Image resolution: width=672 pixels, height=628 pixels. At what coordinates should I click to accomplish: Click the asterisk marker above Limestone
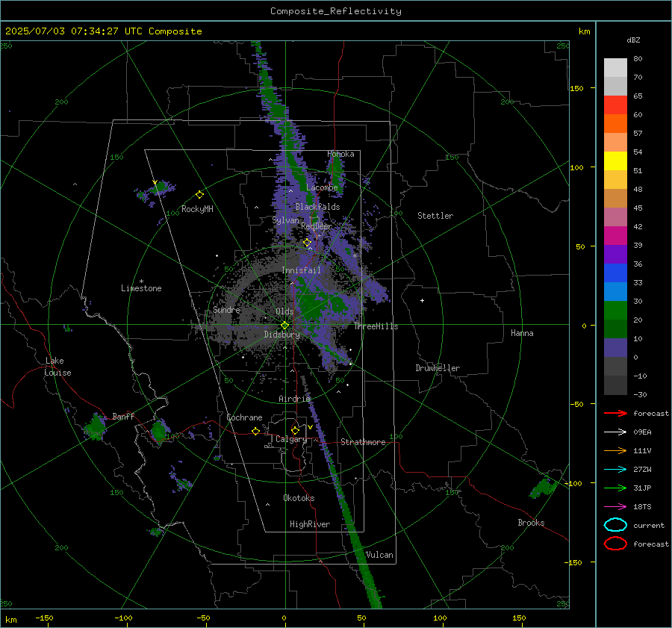pos(141,282)
